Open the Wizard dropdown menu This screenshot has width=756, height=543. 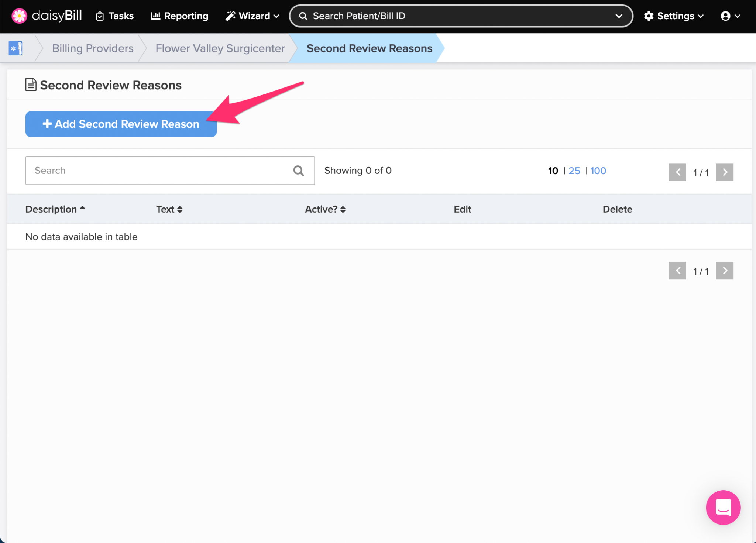tap(252, 16)
